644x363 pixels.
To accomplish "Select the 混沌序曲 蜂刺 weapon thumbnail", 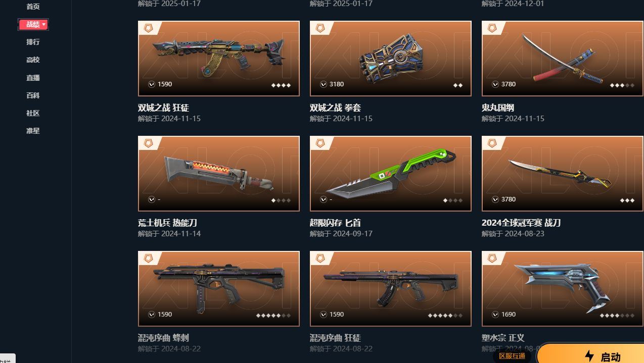I will coord(219,288).
